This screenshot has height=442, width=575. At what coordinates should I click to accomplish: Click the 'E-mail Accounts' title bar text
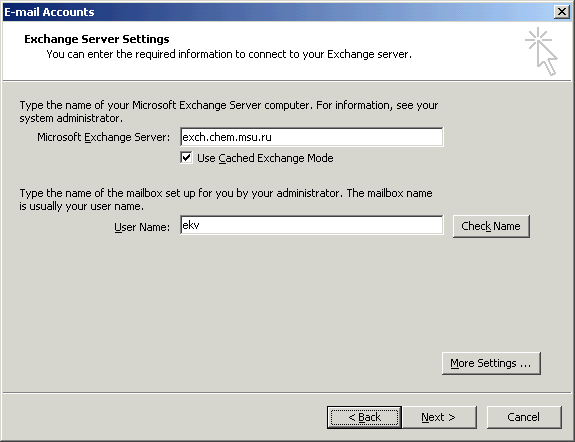point(49,12)
